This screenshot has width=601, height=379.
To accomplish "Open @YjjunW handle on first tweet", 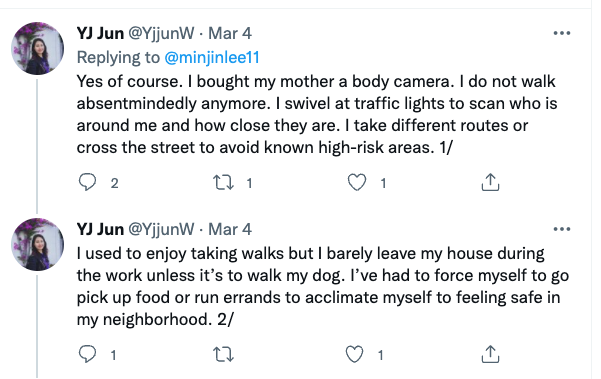I will pyautogui.click(x=161, y=34).
